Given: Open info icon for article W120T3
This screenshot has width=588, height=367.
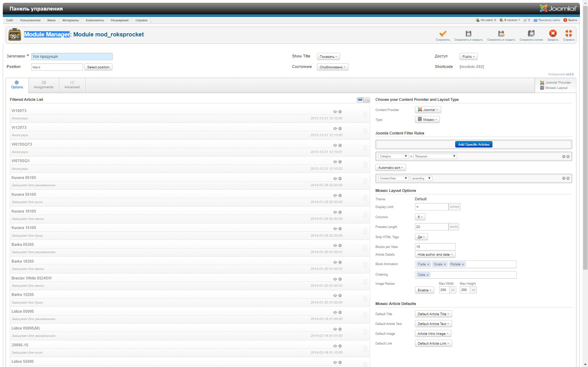Looking at the screenshot, I should [340, 129].
